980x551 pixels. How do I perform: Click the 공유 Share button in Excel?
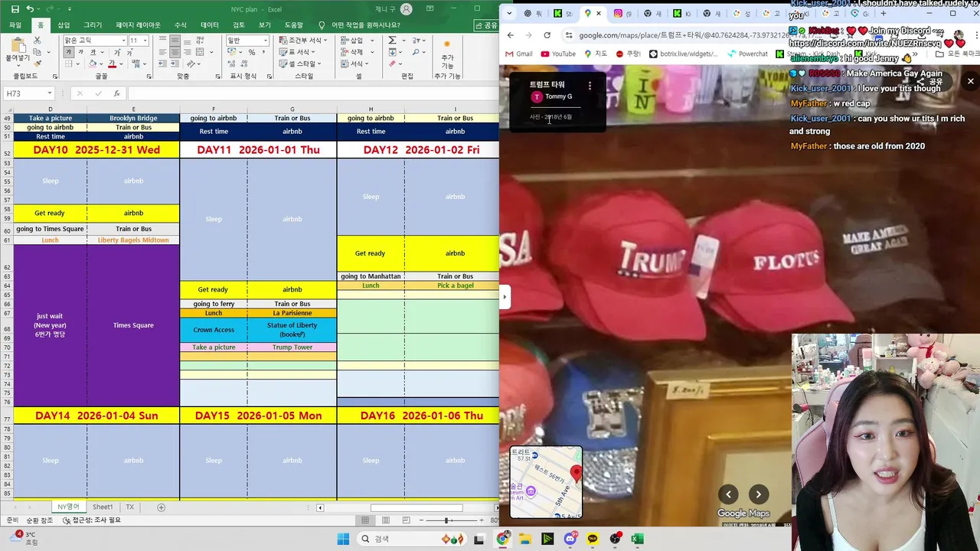pos(486,25)
